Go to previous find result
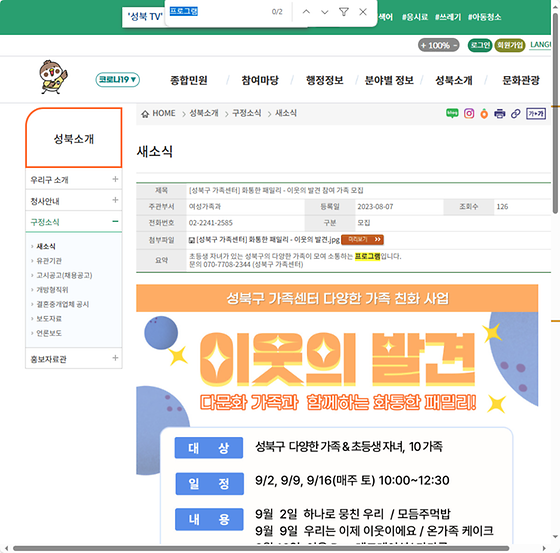 (306, 12)
